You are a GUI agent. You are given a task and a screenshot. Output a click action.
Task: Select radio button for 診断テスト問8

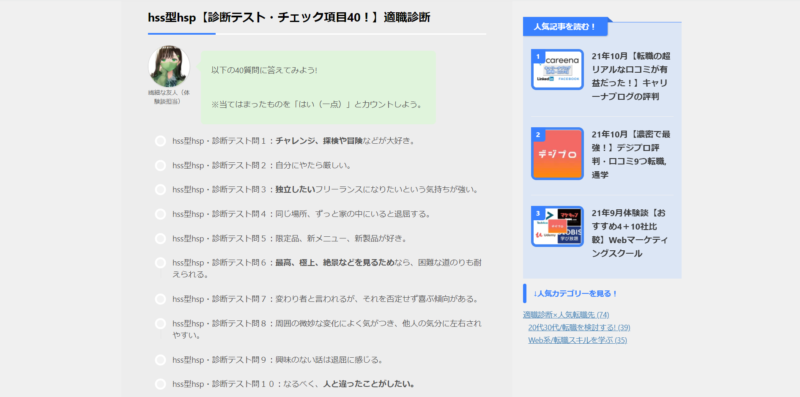point(160,324)
